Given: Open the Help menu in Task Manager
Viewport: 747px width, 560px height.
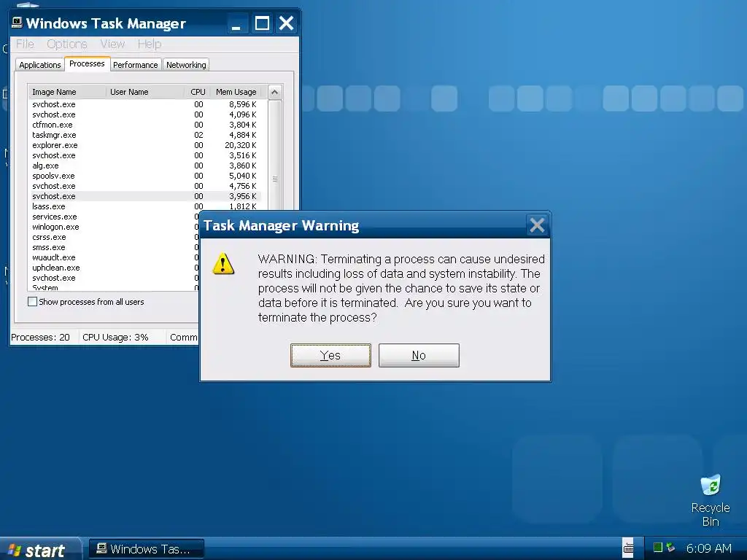Looking at the screenshot, I should click(x=149, y=44).
